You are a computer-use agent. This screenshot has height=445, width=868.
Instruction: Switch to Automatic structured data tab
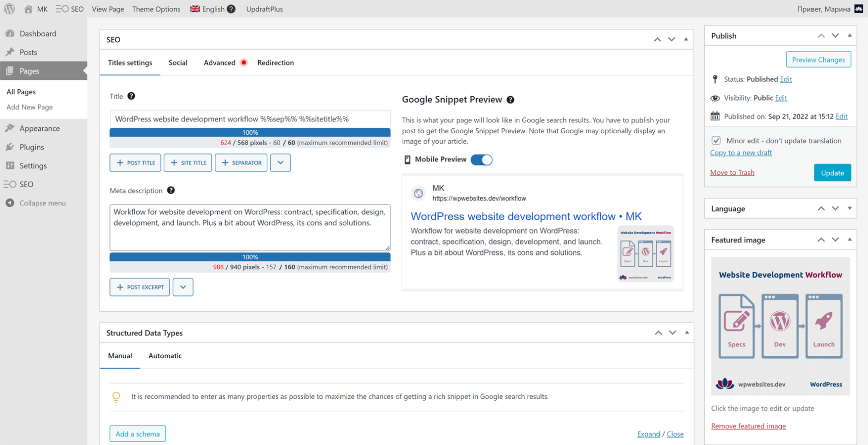165,356
